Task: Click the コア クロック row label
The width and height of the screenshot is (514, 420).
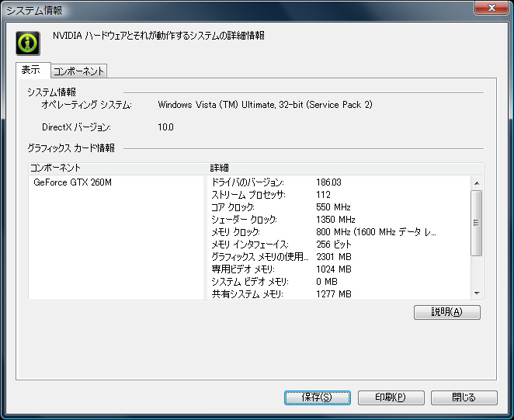Action: tap(233, 207)
